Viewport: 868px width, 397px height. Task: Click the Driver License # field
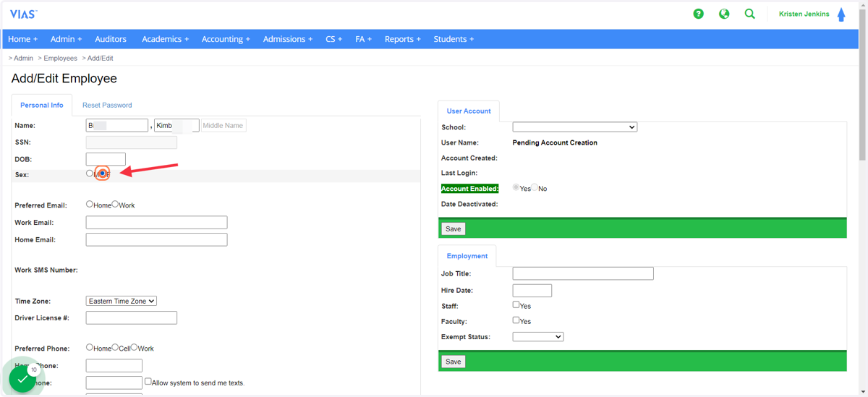[x=132, y=317]
